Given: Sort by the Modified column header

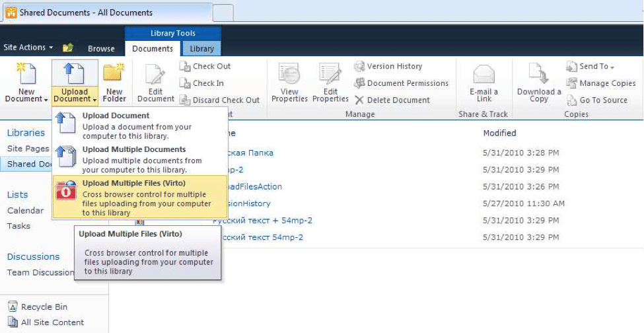Looking at the screenshot, I should pyautogui.click(x=499, y=133).
